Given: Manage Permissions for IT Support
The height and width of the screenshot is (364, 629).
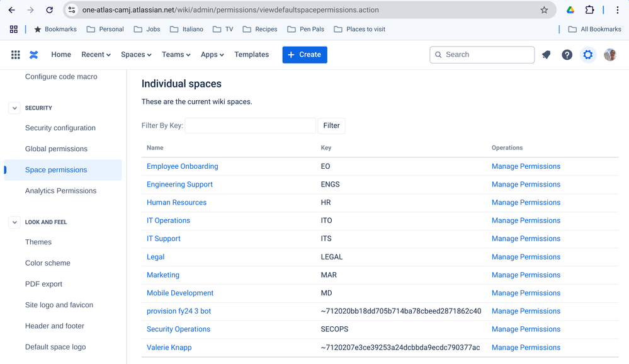Looking at the screenshot, I should pos(526,239).
